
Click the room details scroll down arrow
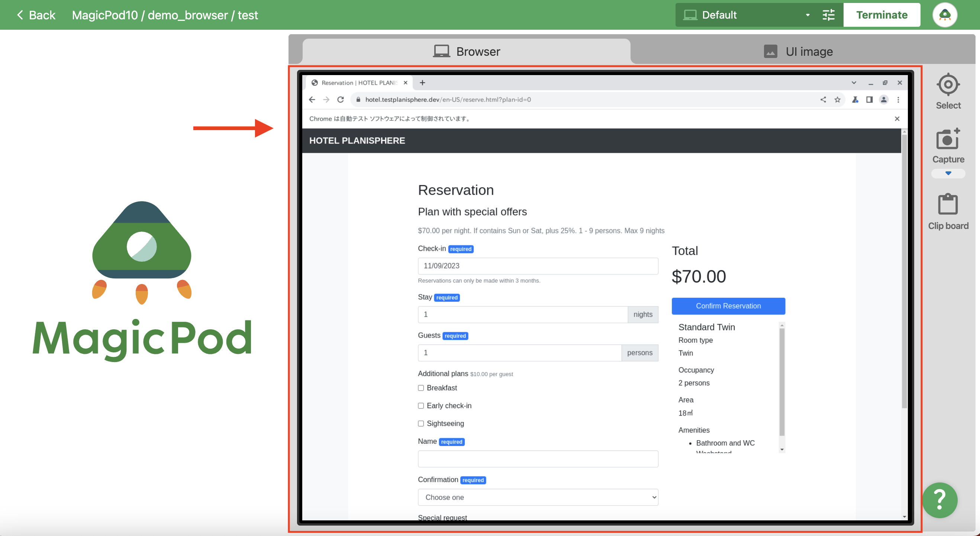click(x=782, y=449)
